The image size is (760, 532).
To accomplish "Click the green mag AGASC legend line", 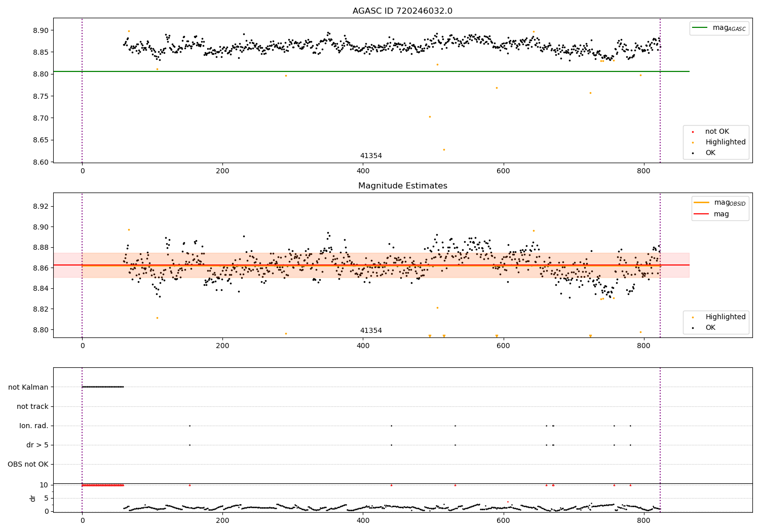I will click(700, 28).
